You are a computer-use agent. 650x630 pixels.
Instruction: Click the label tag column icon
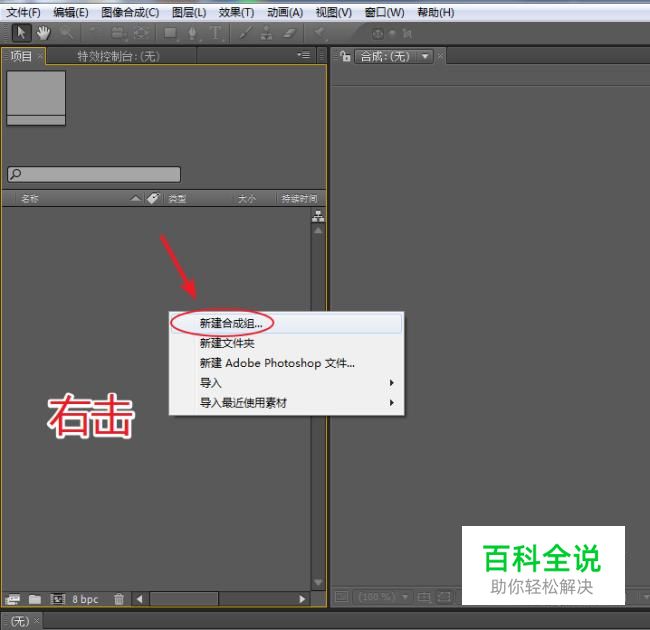(153, 199)
